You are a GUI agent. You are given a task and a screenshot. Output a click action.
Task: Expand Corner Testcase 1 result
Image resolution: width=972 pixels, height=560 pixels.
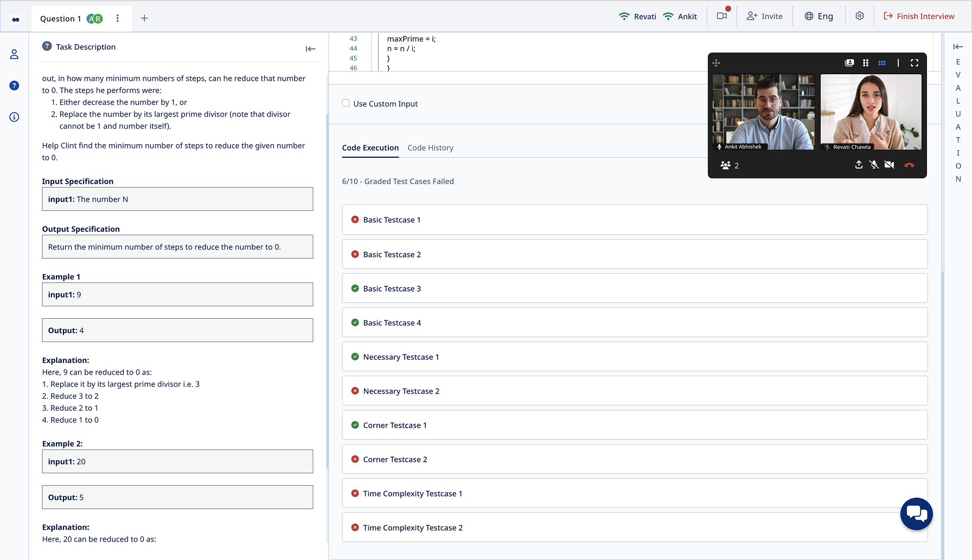(x=635, y=425)
